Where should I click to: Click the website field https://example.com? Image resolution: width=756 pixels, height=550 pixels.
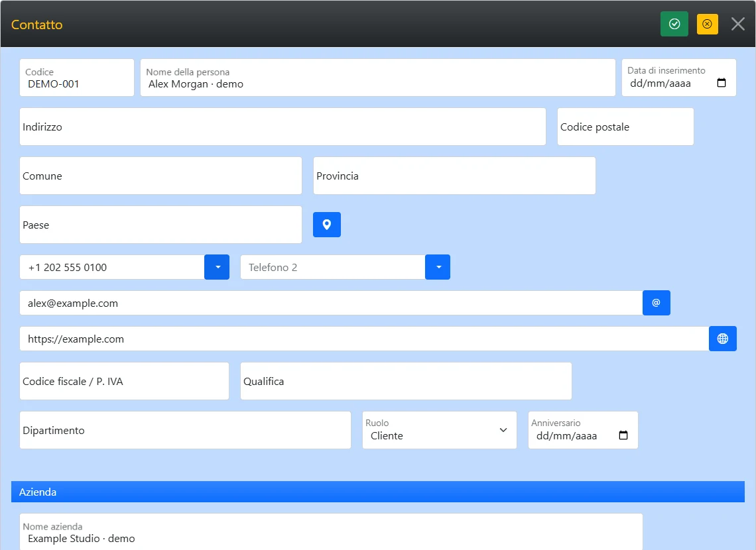tap(364, 339)
